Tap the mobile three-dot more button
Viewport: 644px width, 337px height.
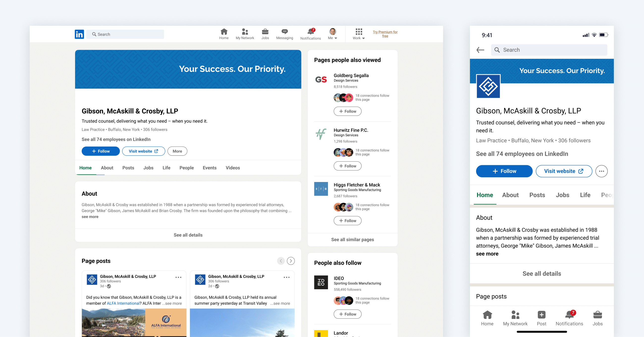(601, 171)
